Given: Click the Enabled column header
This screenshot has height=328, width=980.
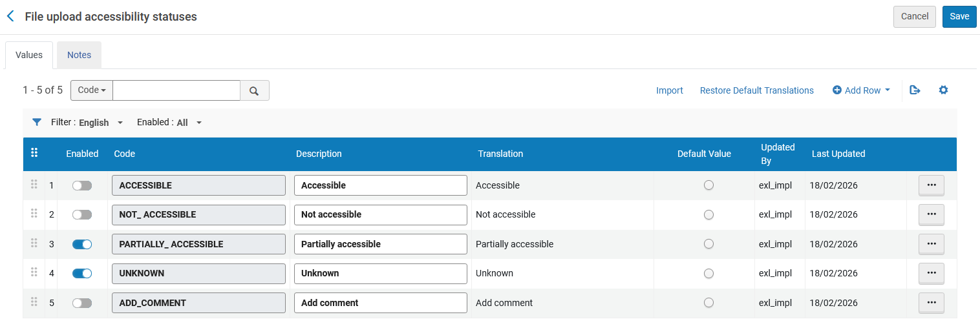Looking at the screenshot, I should 82,154.
